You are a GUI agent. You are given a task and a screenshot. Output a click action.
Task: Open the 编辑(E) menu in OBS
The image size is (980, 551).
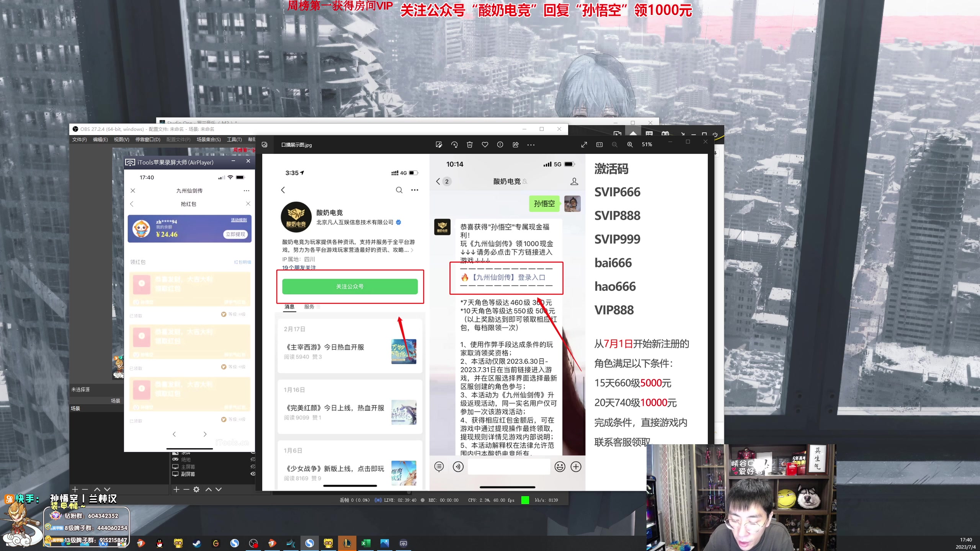(100, 140)
